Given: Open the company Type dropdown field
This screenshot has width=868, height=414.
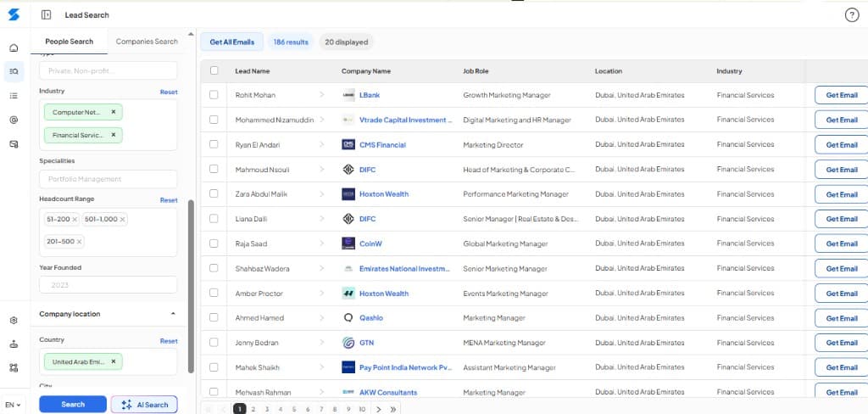Looking at the screenshot, I should [108, 70].
